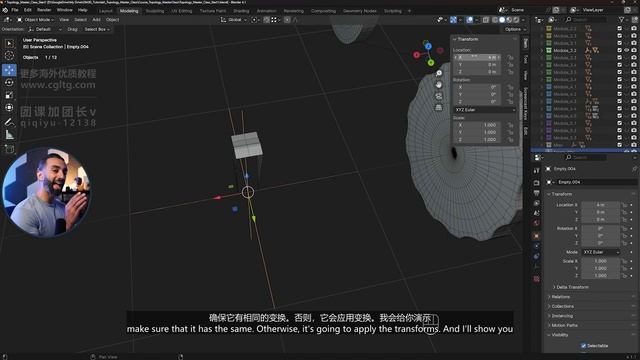The width and height of the screenshot is (640, 360).
Task: Open Orientation Default dropdown in tool settings
Action: click(x=45, y=29)
